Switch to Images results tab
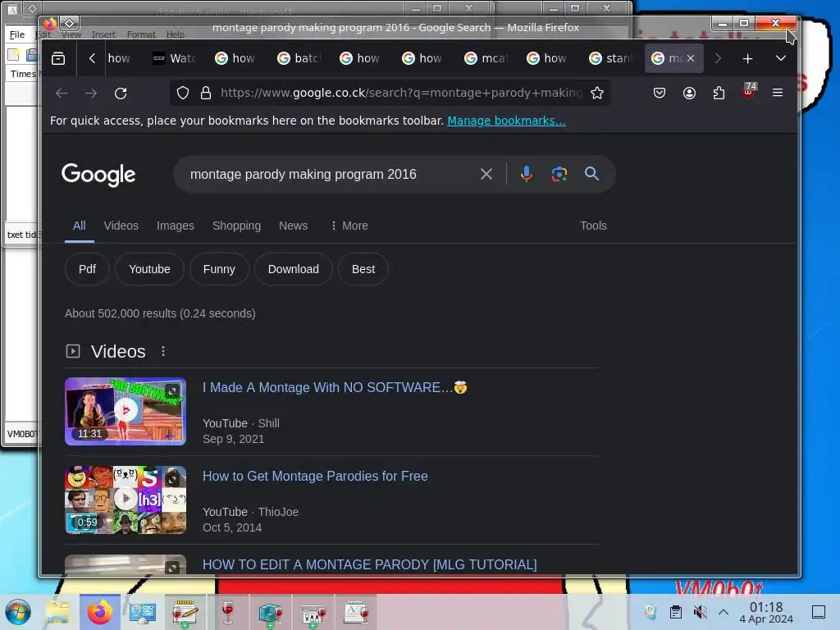This screenshot has width=840, height=630. pyautogui.click(x=176, y=226)
